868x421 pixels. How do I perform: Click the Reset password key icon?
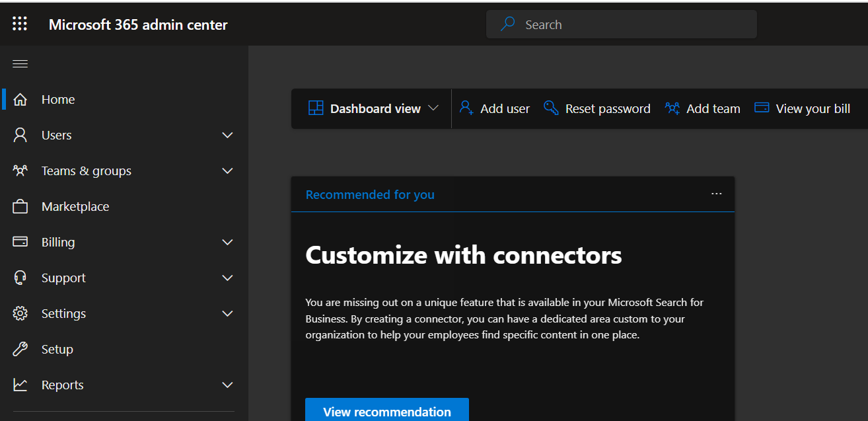coord(551,108)
